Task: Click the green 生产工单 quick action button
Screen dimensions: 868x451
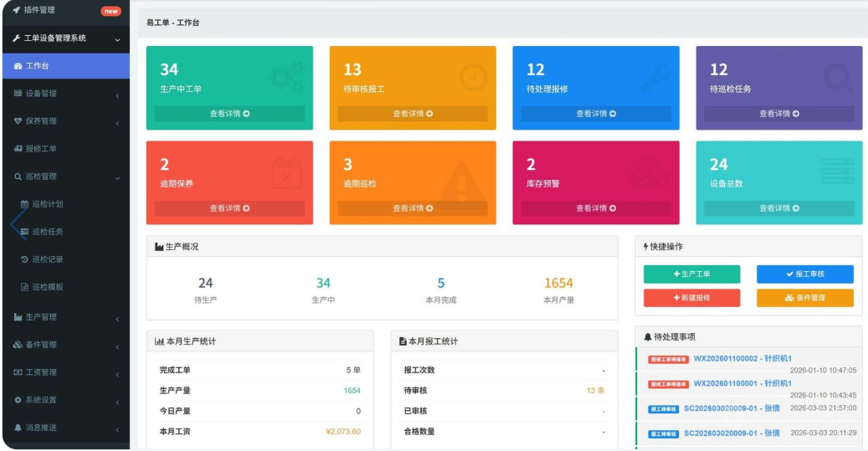Action: pyautogui.click(x=691, y=274)
